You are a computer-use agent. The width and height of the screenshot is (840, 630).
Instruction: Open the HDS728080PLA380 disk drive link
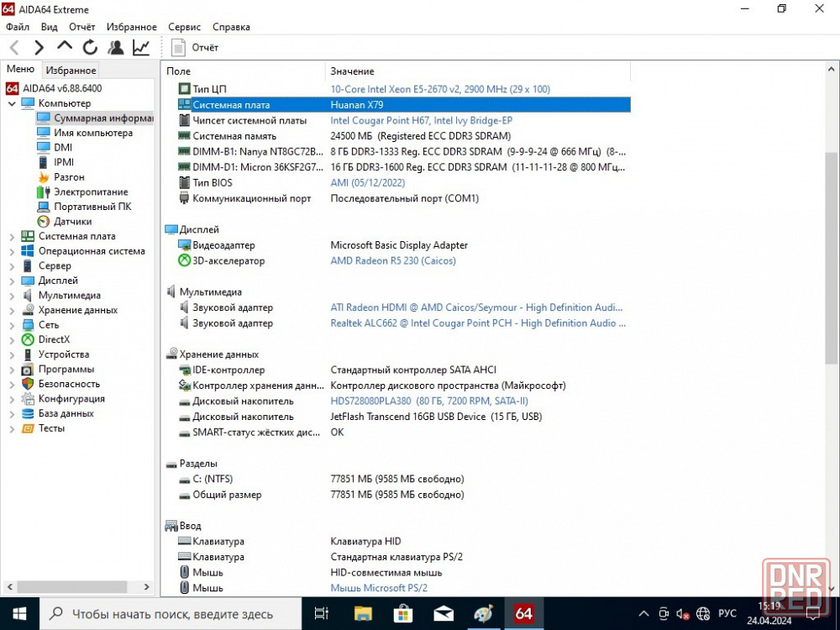point(429,401)
